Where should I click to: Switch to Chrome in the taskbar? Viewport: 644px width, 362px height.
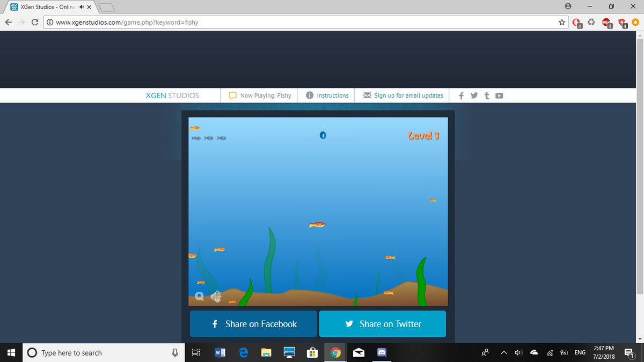pos(336,352)
